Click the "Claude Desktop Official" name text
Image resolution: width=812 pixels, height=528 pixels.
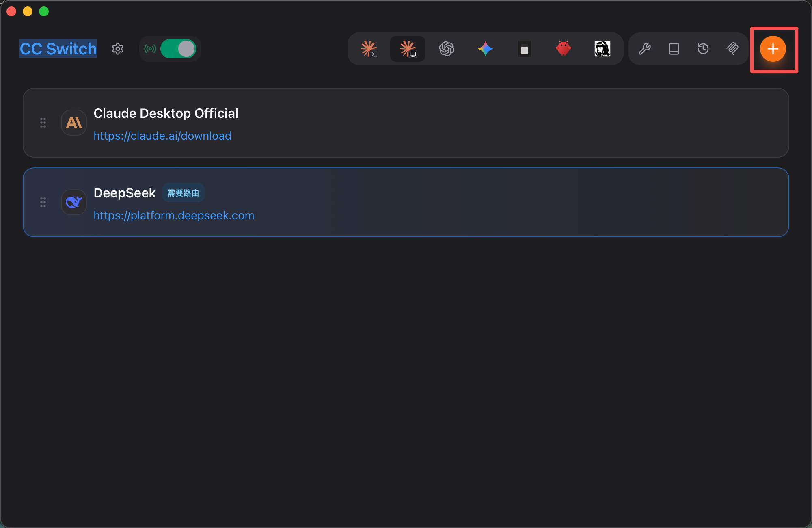tap(166, 113)
